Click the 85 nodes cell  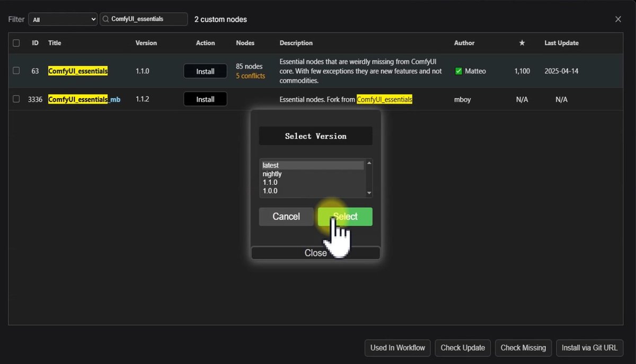249,66
